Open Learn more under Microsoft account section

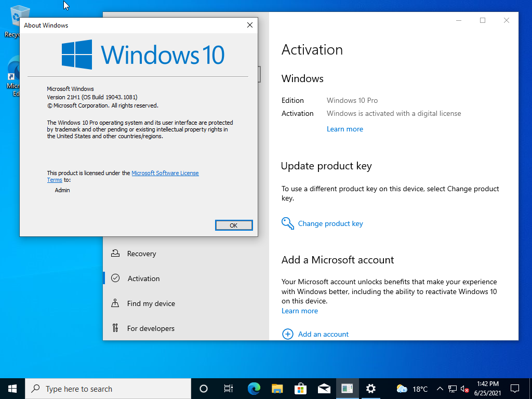[299, 311]
